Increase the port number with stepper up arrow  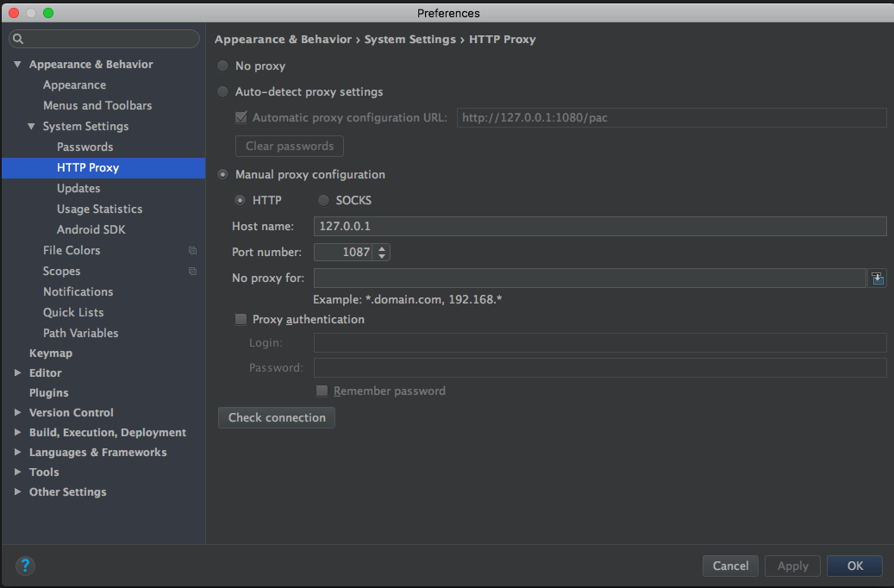click(x=382, y=248)
